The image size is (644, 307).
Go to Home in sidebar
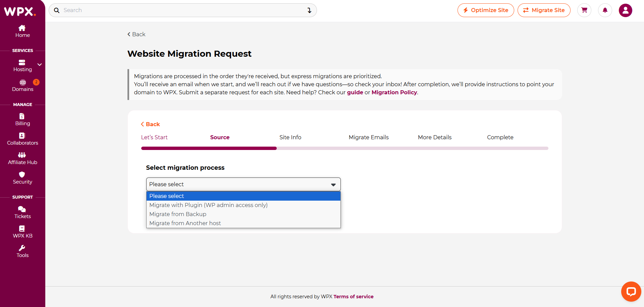(22, 31)
